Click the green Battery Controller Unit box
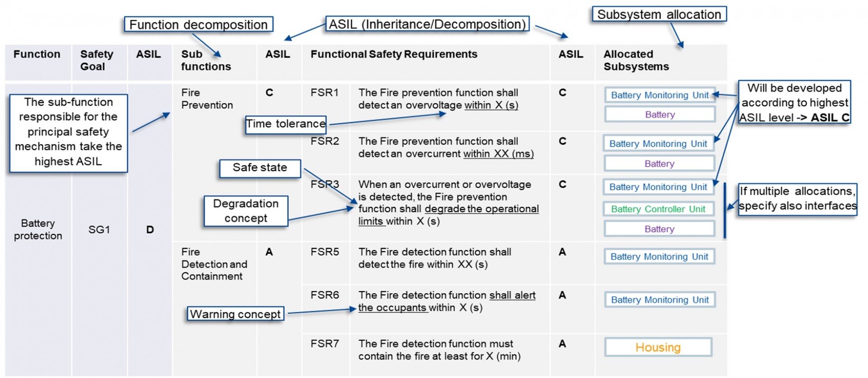This screenshot has width=868, height=378. 658,209
